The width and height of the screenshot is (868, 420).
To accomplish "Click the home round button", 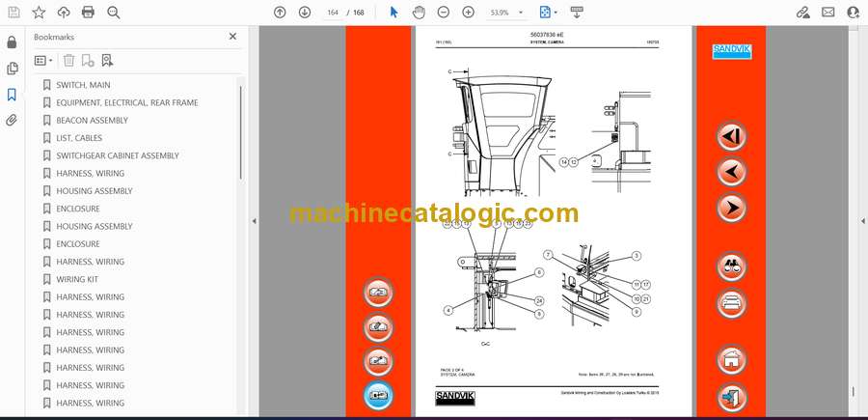I will (x=731, y=359).
